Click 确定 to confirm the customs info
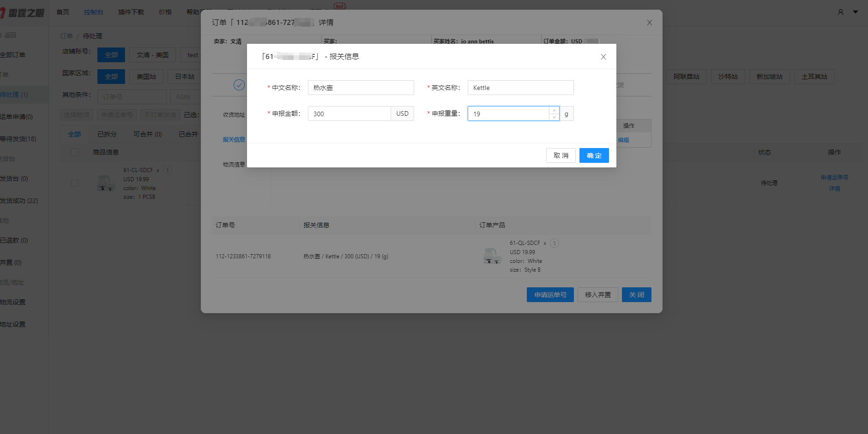This screenshot has width=868, height=434. 594,155
